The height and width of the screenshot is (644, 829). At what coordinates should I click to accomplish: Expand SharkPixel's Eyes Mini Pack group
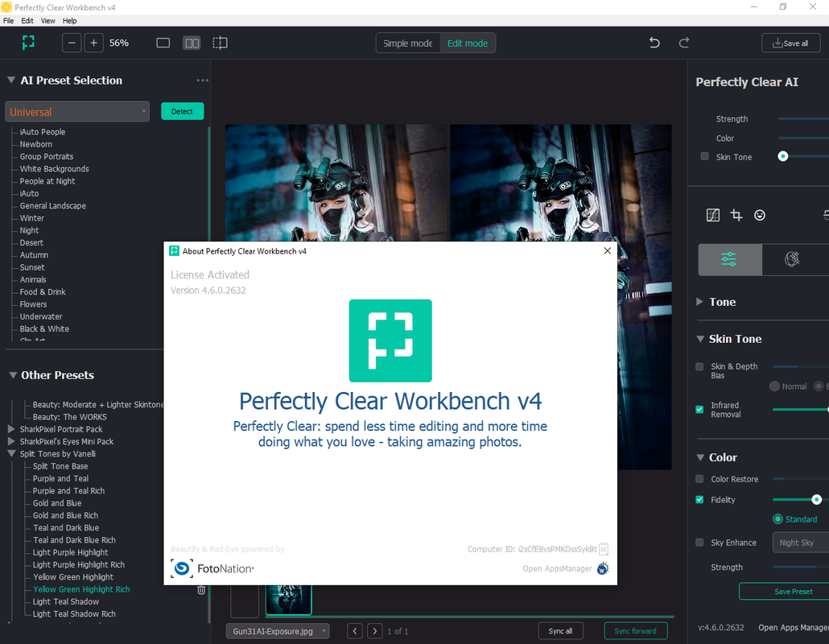(11, 441)
